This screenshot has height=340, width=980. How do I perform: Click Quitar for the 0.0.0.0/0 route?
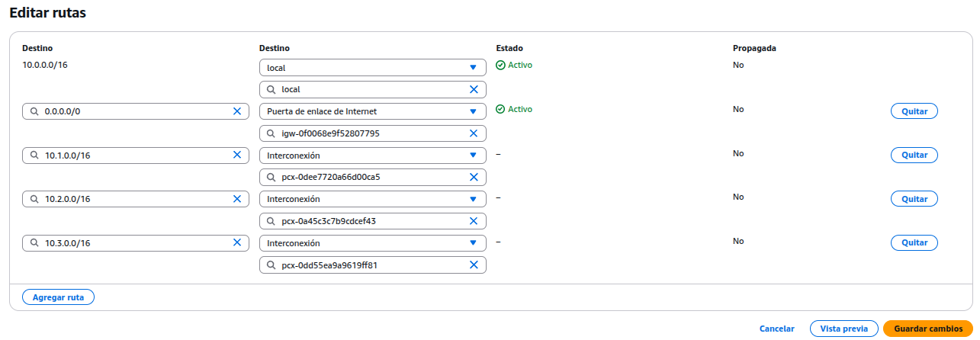tap(914, 111)
